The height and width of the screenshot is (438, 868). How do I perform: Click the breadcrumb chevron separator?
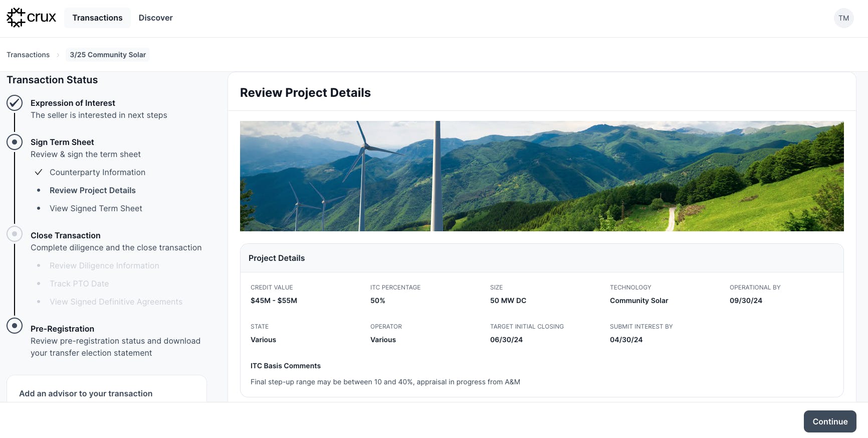(x=58, y=55)
